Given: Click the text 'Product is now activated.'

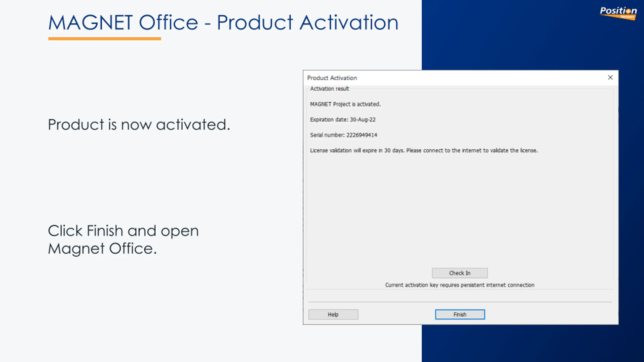Looking at the screenshot, I should [139, 125].
